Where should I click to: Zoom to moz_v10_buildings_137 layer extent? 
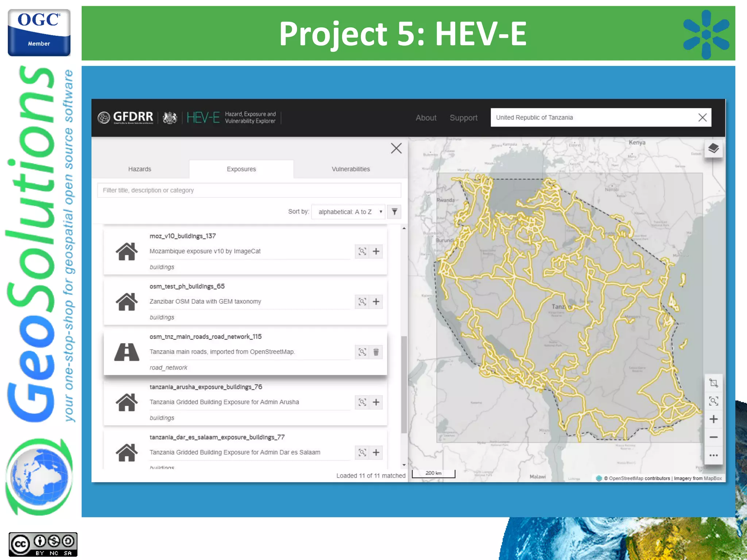362,251
